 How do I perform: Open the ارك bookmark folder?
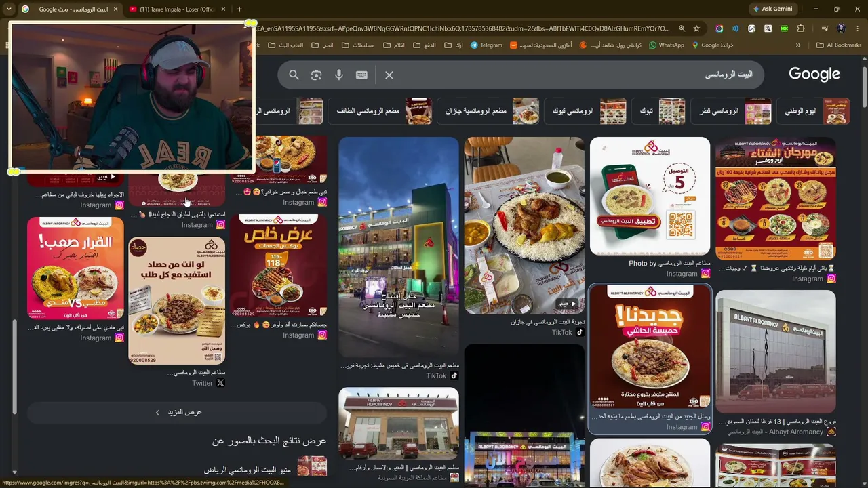click(x=454, y=45)
